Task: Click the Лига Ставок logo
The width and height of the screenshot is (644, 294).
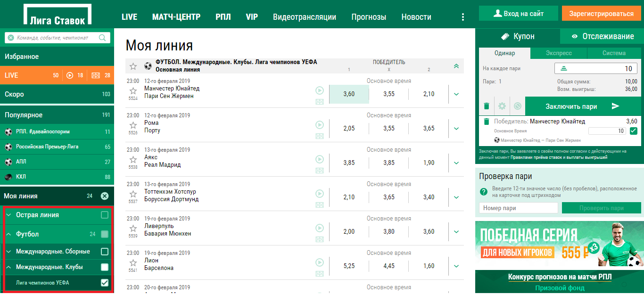Action: point(58,16)
